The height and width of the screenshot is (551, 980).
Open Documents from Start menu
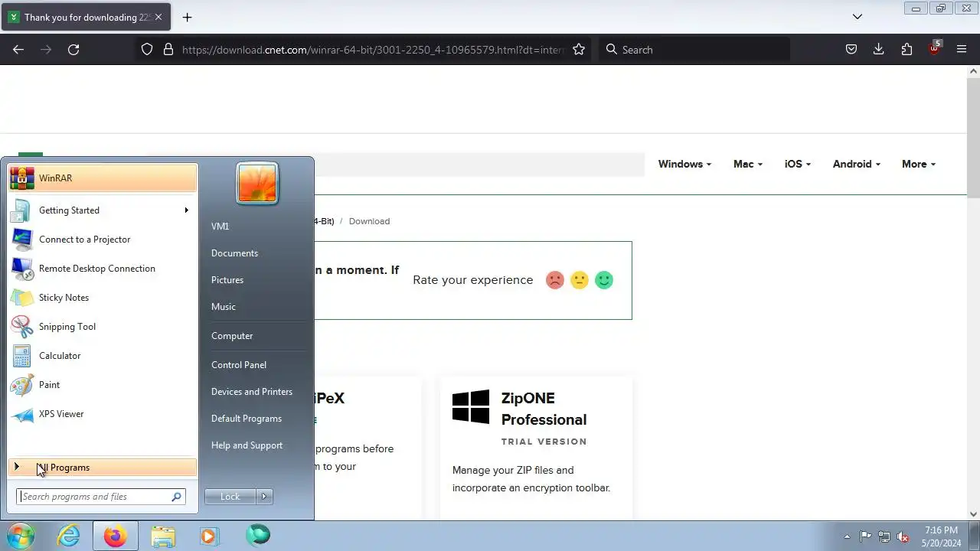tap(234, 253)
